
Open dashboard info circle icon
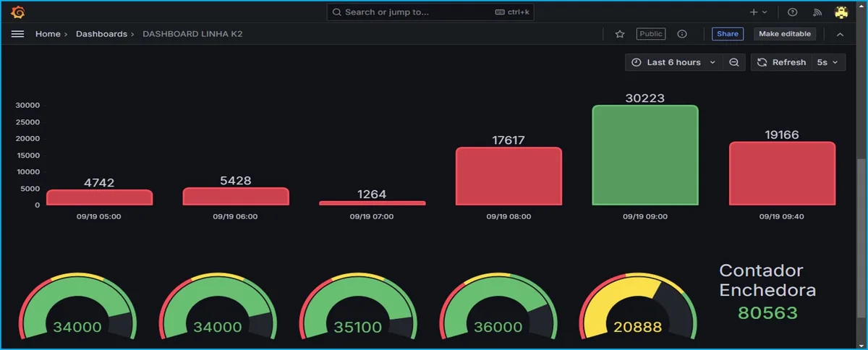(682, 34)
